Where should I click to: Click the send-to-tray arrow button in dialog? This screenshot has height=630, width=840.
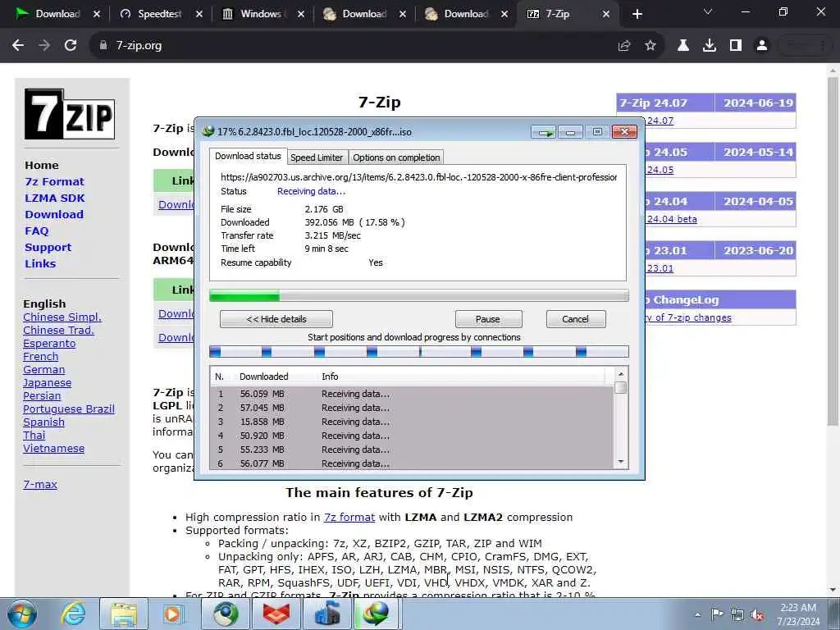click(544, 132)
